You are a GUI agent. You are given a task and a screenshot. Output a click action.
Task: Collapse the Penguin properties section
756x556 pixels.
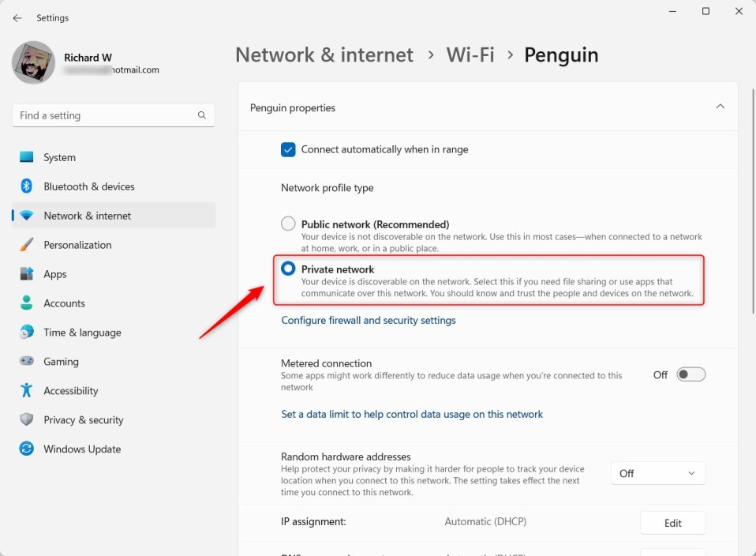click(720, 107)
